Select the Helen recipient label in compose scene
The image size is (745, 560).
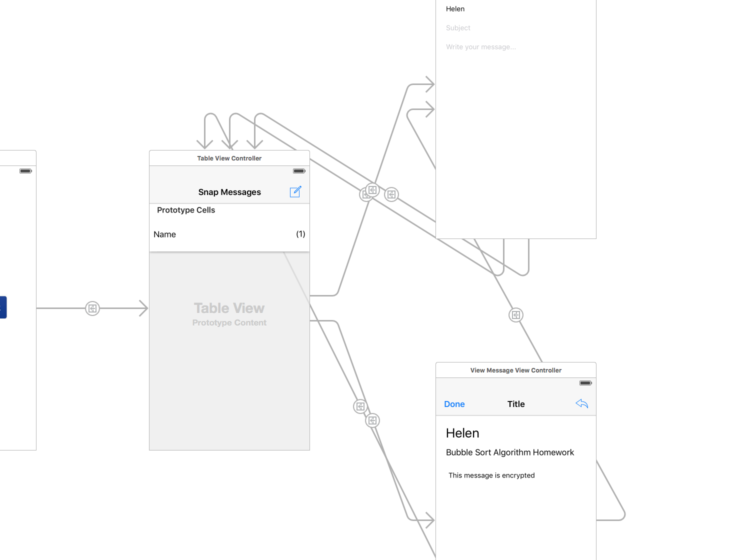tap(455, 9)
